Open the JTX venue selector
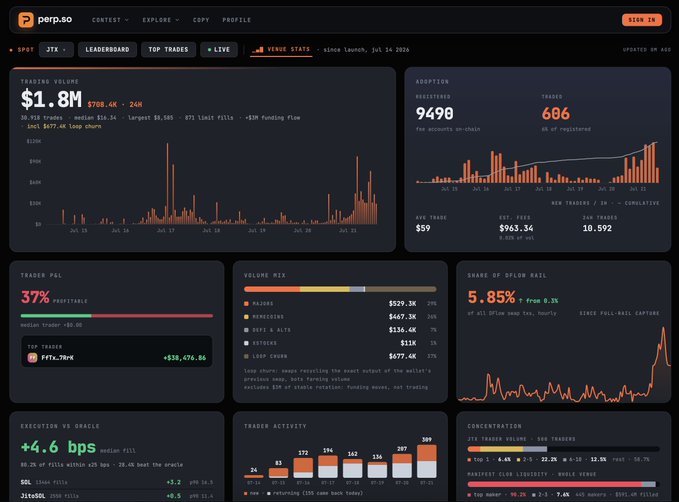This screenshot has width=679, height=502. pyautogui.click(x=56, y=49)
